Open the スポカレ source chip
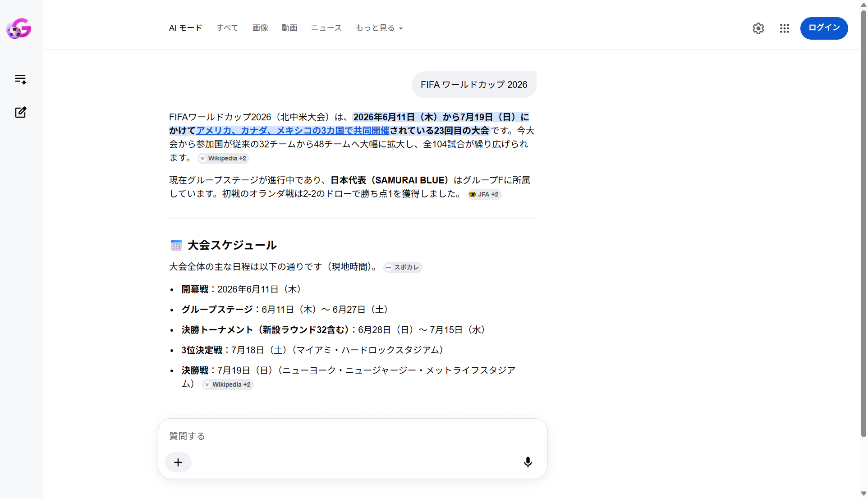 tap(403, 267)
